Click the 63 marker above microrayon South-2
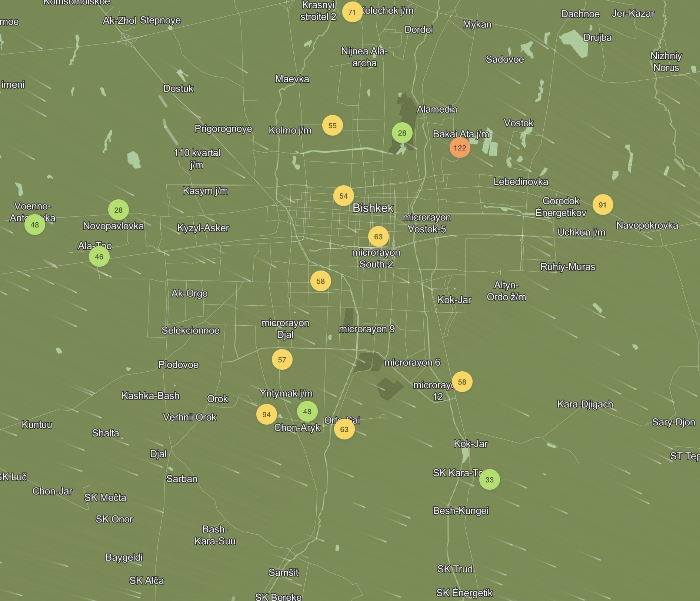The image size is (700, 601). point(378,236)
